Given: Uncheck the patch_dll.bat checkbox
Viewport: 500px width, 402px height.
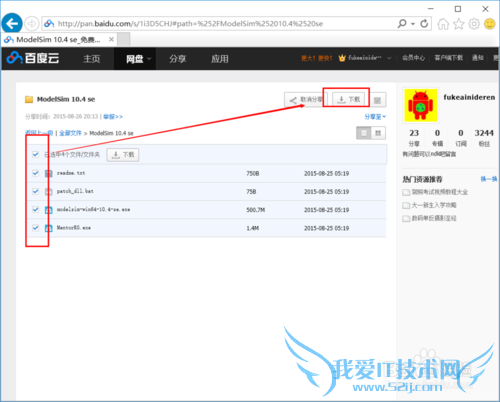Looking at the screenshot, I should [x=35, y=191].
